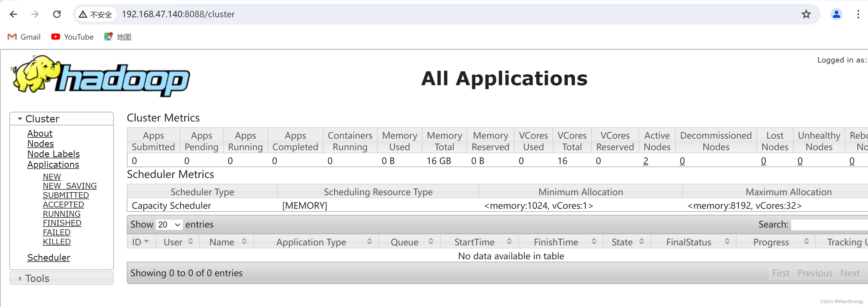
Task: Open the YouTube bookmark
Action: coord(72,37)
